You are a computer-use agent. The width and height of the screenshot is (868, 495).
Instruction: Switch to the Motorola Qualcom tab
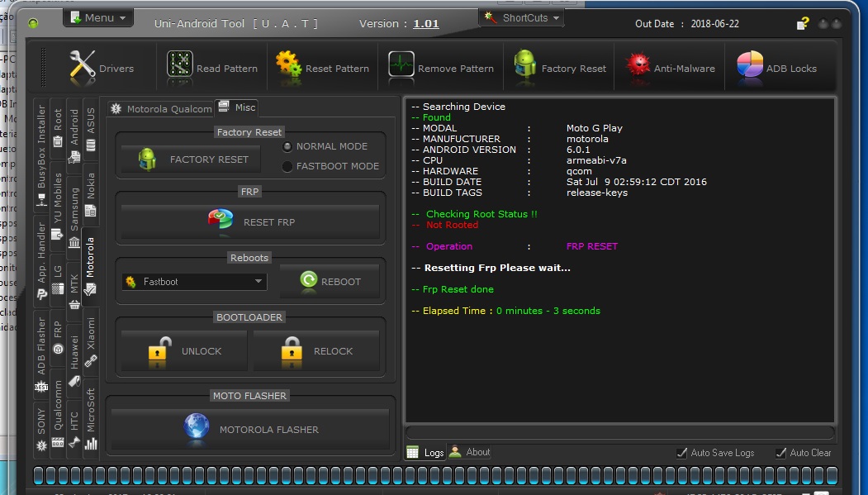tap(161, 109)
